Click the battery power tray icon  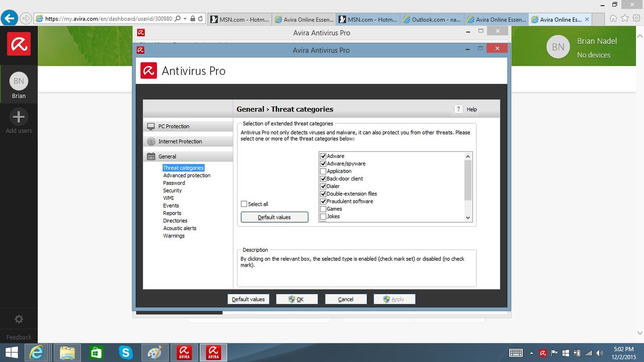pos(577,353)
